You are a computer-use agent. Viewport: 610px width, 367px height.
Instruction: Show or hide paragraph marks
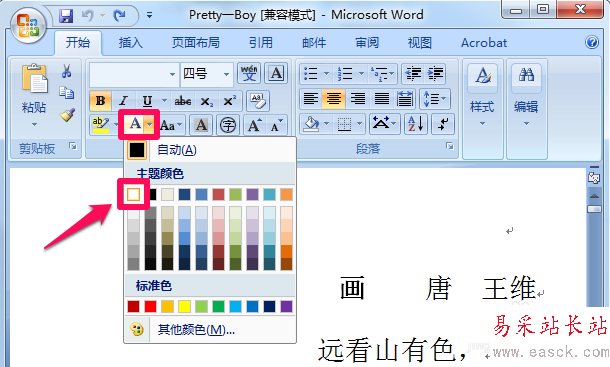[x=443, y=124]
